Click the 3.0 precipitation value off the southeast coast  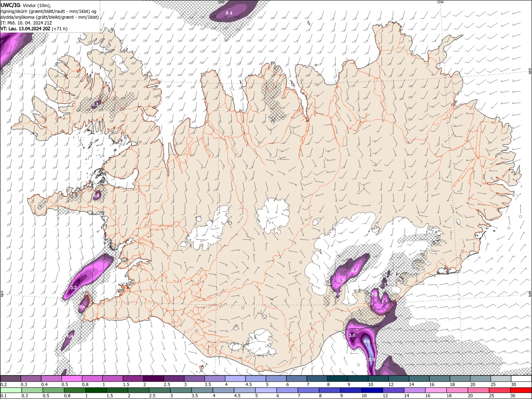[352, 335]
